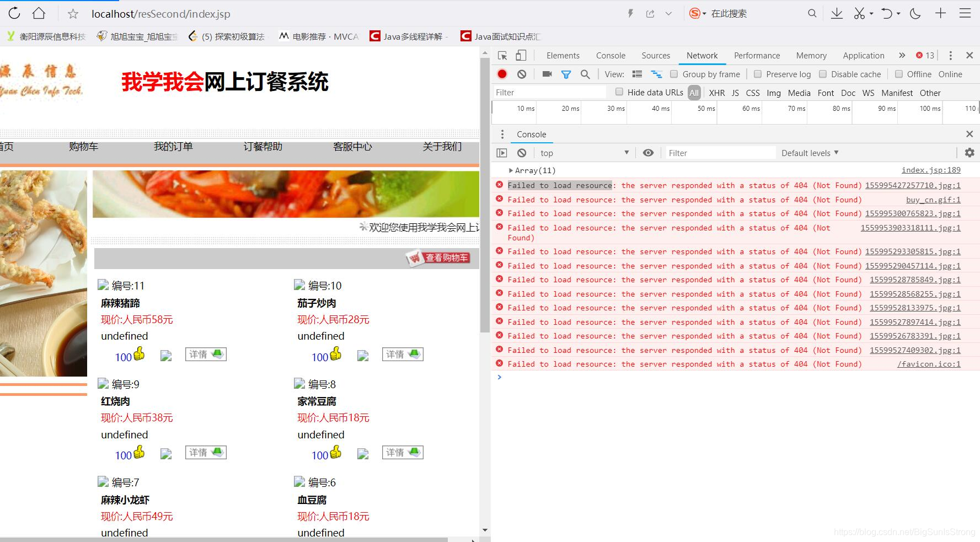Viewport: 980px width, 542px height.
Task: Toggle DevTools device toolbar icon
Action: tap(521, 55)
